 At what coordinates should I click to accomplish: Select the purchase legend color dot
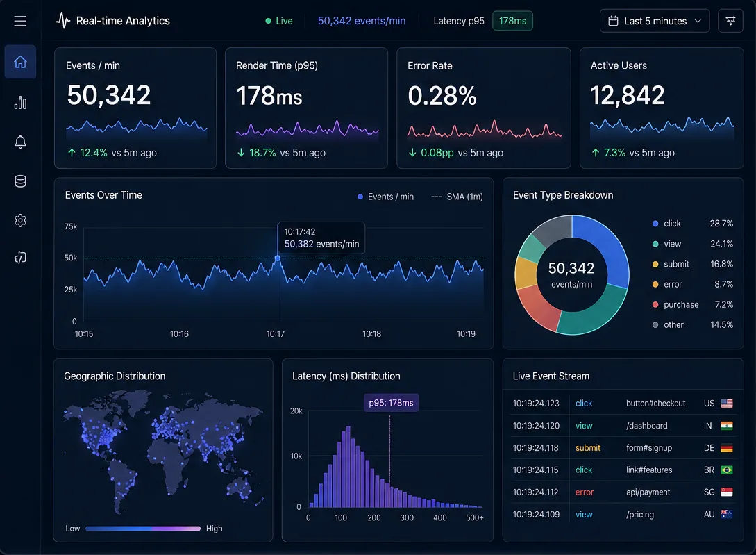pos(655,305)
